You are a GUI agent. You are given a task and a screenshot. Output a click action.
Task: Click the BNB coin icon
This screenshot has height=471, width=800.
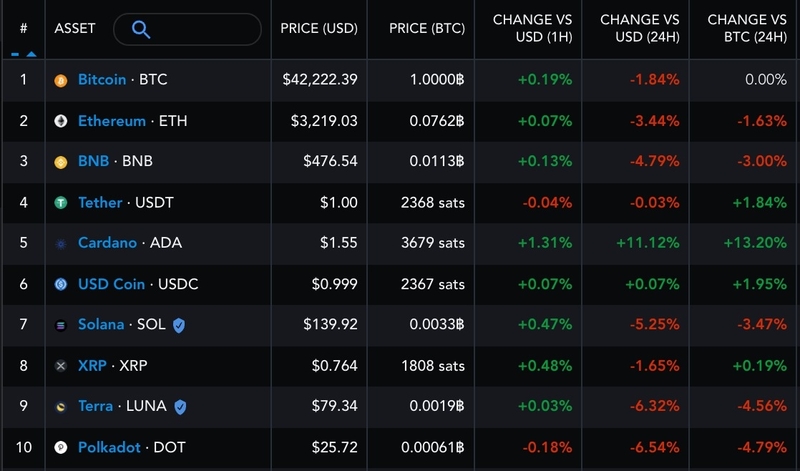pyautogui.click(x=61, y=162)
